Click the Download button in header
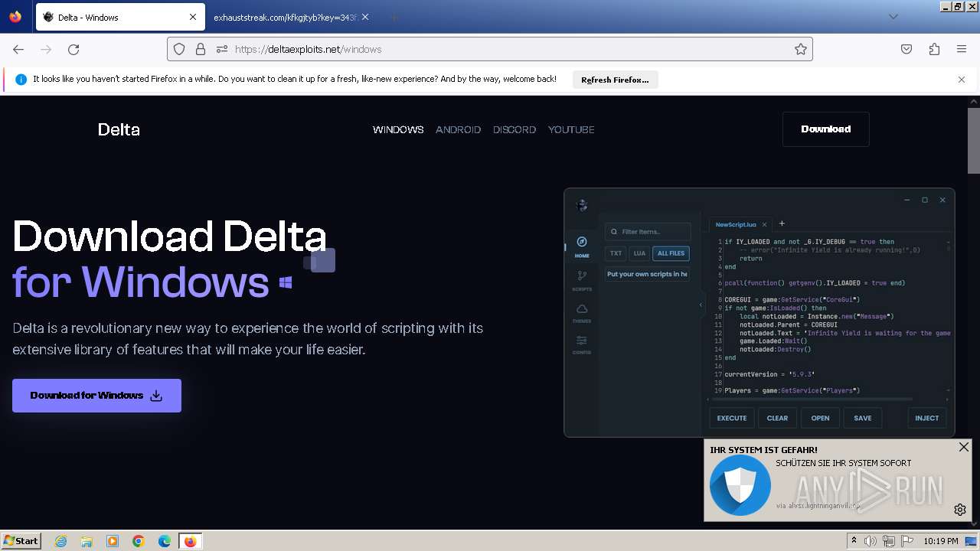Viewport: 980px width, 551px height. (826, 129)
